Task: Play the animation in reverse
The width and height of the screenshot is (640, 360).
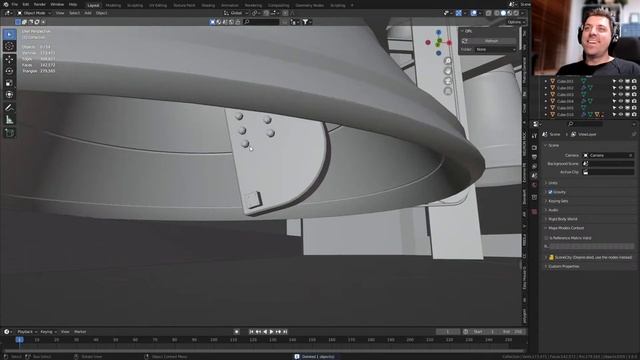Action: [265, 332]
